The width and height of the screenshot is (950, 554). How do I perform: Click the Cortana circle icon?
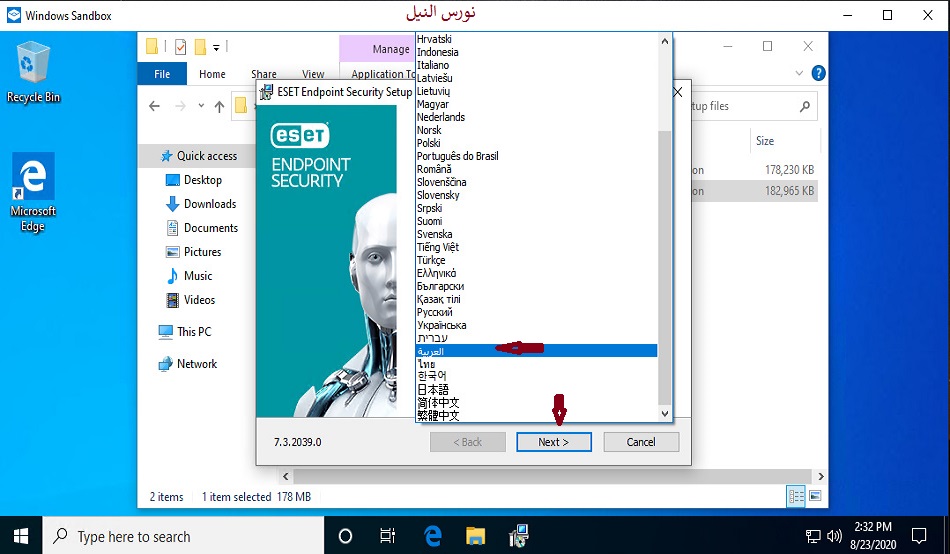tap(345, 536)
